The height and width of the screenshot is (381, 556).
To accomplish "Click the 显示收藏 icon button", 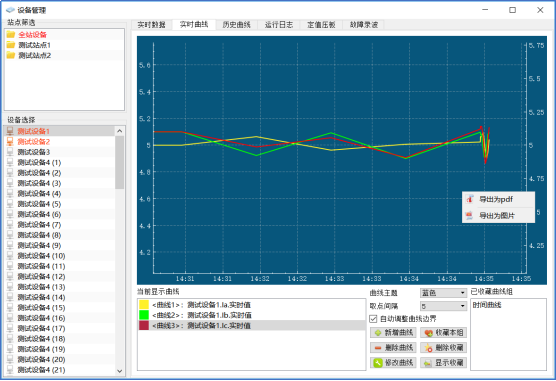I will tap(443, 363).
